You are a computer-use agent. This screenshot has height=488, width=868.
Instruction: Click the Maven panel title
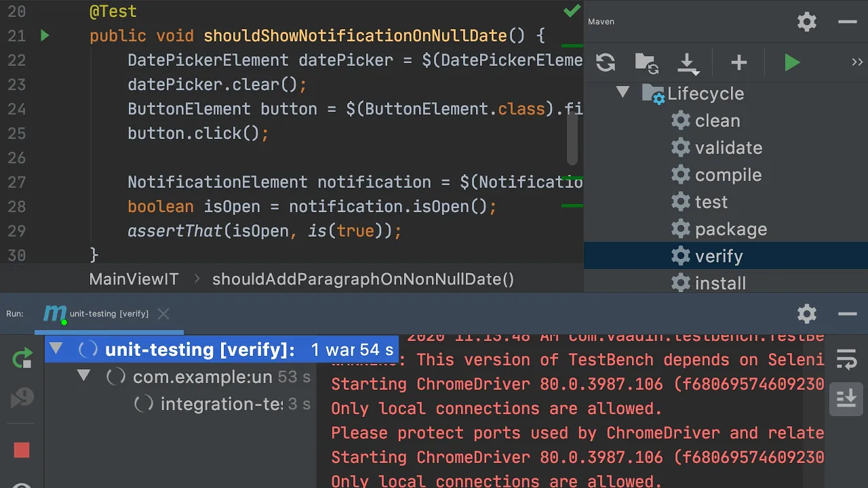[601, 22]
